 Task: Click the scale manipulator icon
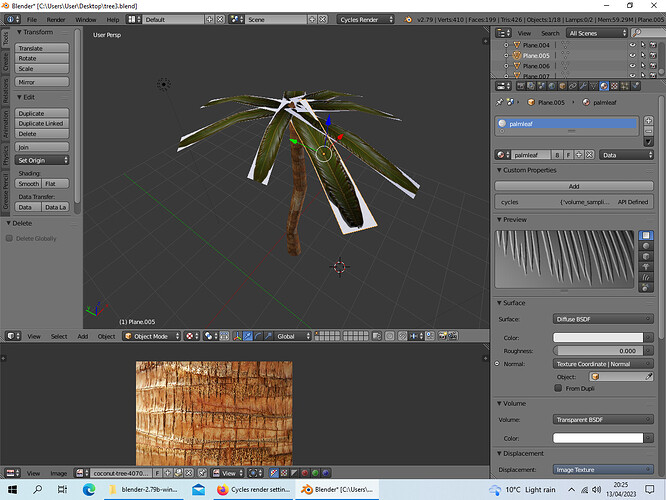268,336
